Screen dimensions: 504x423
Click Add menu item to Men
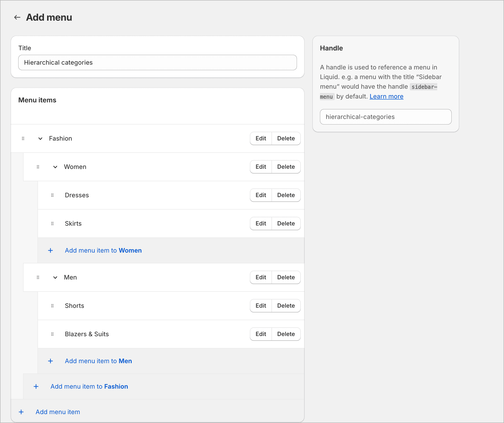click(98, 361)
